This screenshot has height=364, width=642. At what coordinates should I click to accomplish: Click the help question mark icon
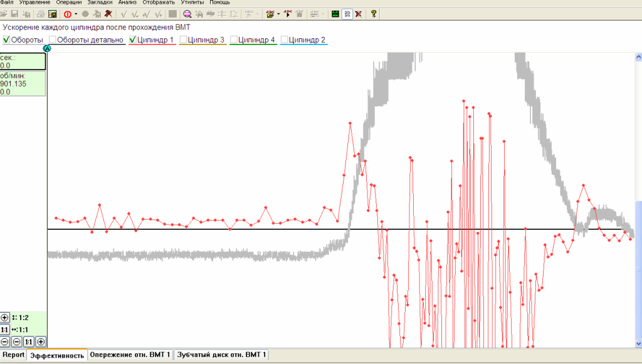coord(374,14)
